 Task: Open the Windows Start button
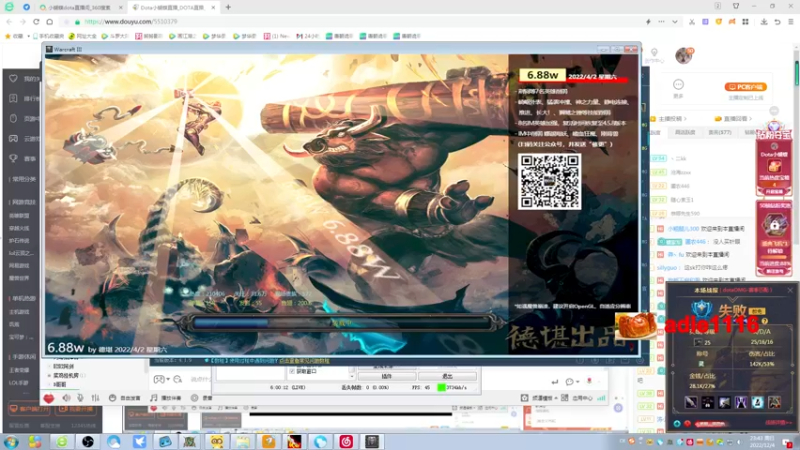(x=11, y=441)
